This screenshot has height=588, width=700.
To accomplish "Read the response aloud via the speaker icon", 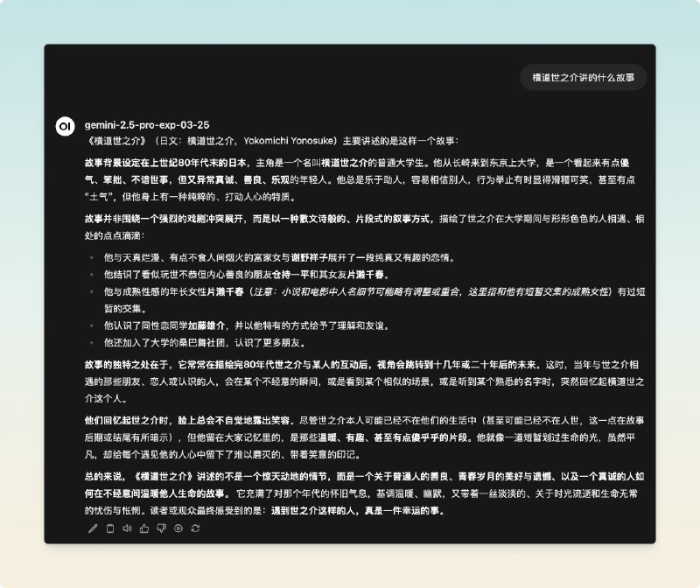I will tap(127, 528).
